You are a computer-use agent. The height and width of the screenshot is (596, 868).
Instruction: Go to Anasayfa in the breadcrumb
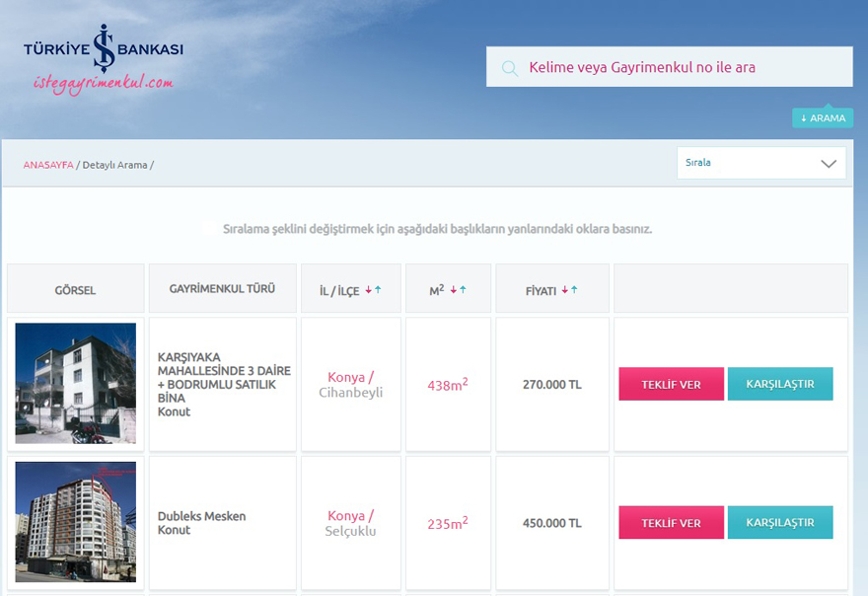click(x=48, y=165)
